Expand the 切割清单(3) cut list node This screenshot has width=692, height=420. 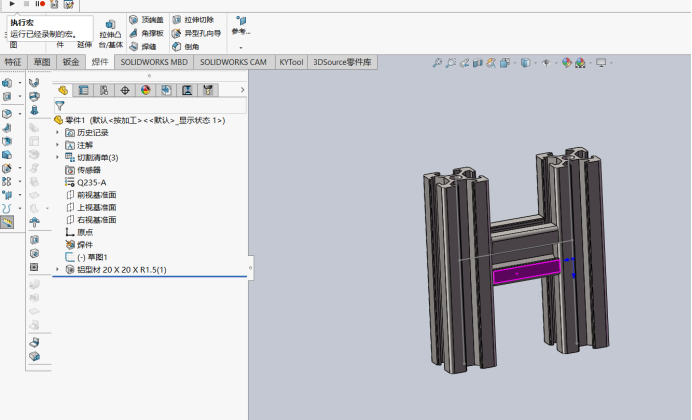57,157
